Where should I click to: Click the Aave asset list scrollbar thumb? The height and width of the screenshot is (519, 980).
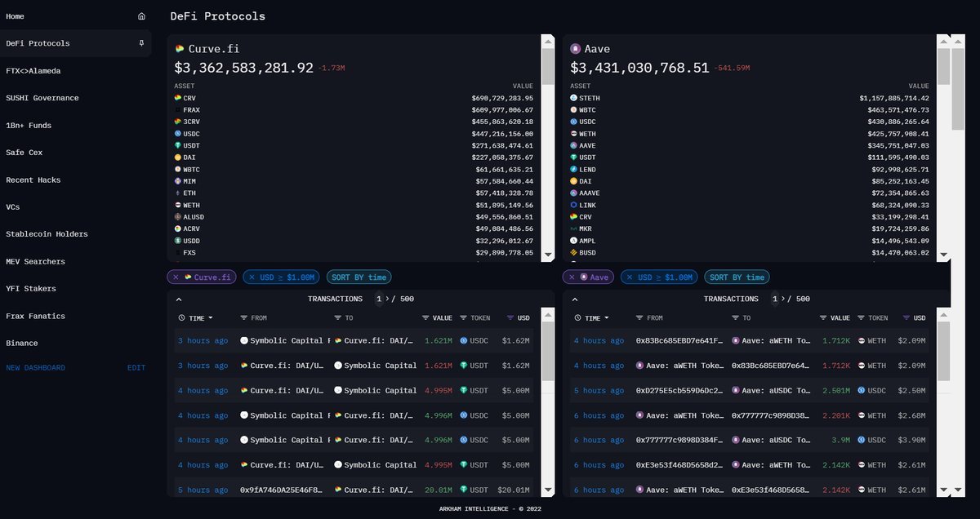944,66
